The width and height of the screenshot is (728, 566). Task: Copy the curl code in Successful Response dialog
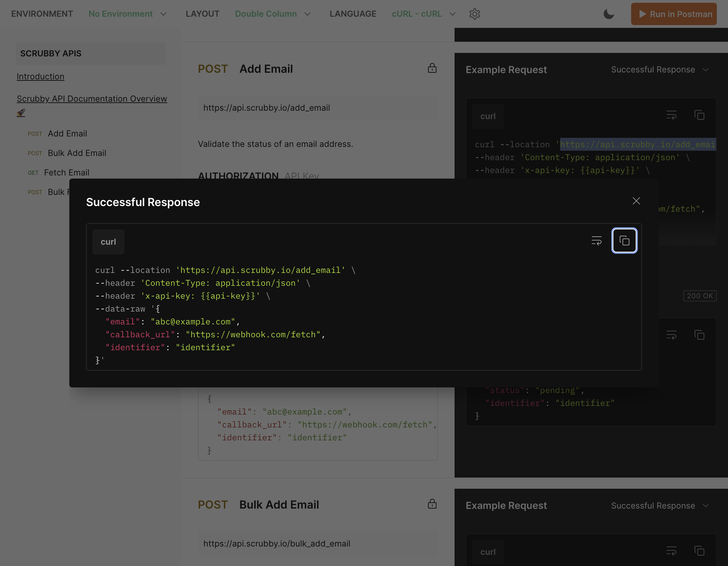point(624,241)
